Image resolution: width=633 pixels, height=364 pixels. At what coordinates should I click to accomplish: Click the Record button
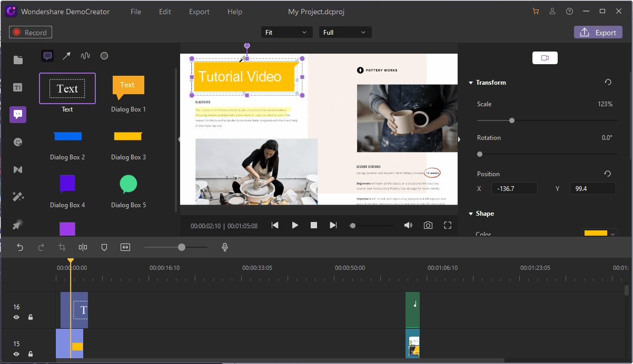31,33
